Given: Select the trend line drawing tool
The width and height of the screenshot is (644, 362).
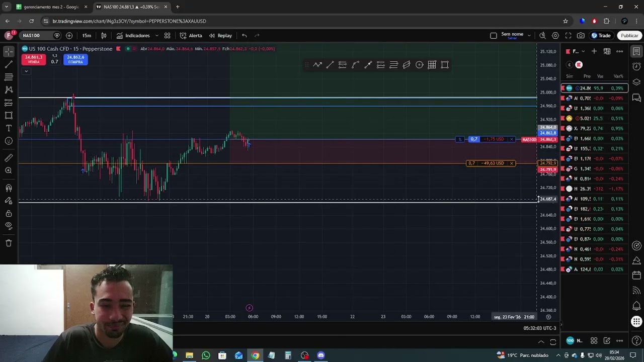Looking at the screenshot, I should click(x=9, y=64).
